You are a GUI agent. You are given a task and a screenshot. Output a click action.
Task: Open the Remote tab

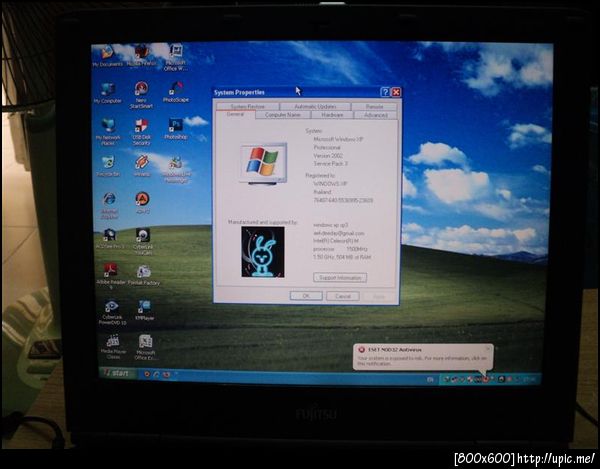pyautogui.click(x=374, y=106)
